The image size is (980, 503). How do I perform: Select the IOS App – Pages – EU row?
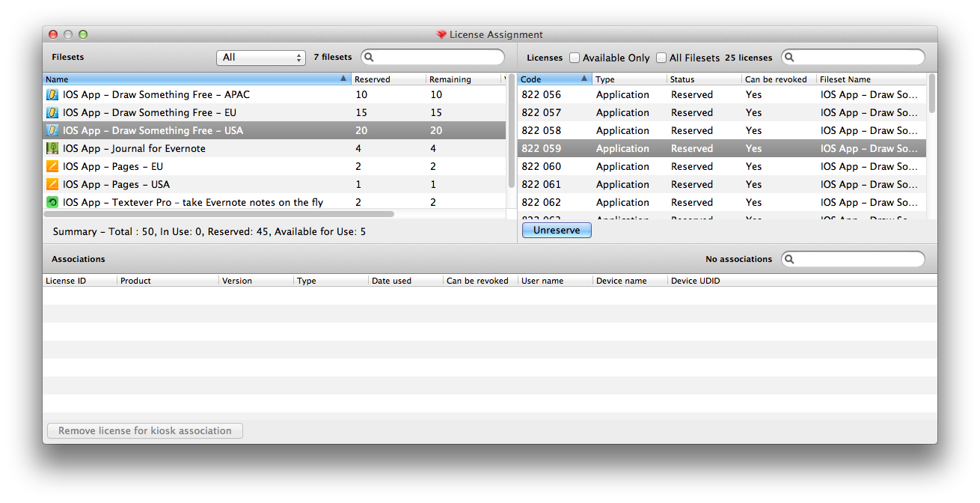point(274,166)
